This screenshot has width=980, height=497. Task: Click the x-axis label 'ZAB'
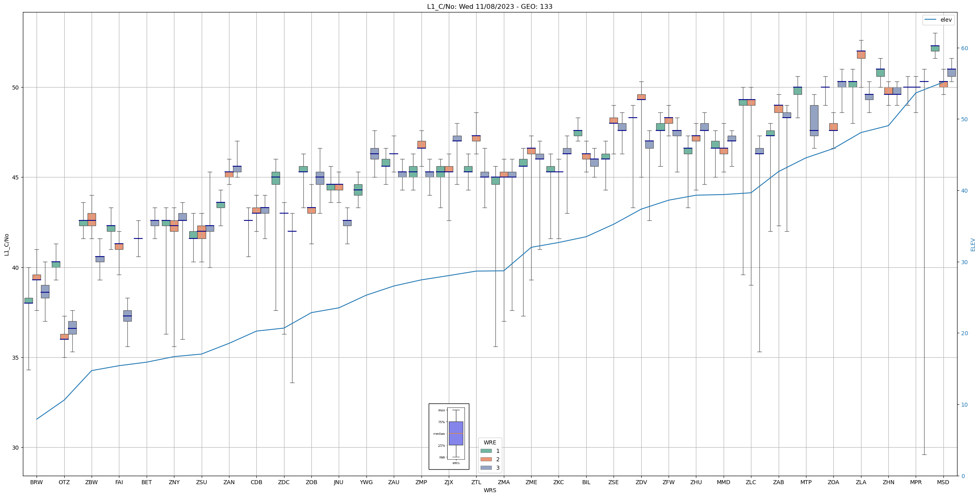779,482
